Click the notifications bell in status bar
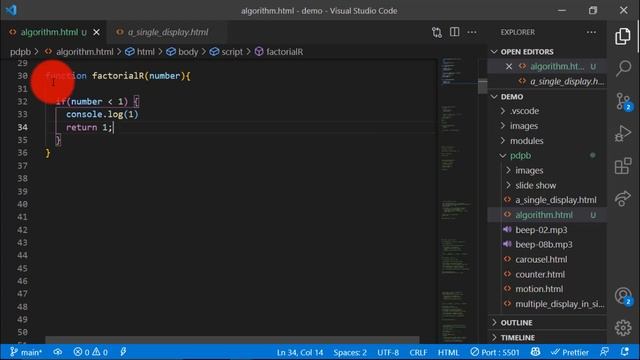The width and height of the screenshot is (640, 360). 624,352
